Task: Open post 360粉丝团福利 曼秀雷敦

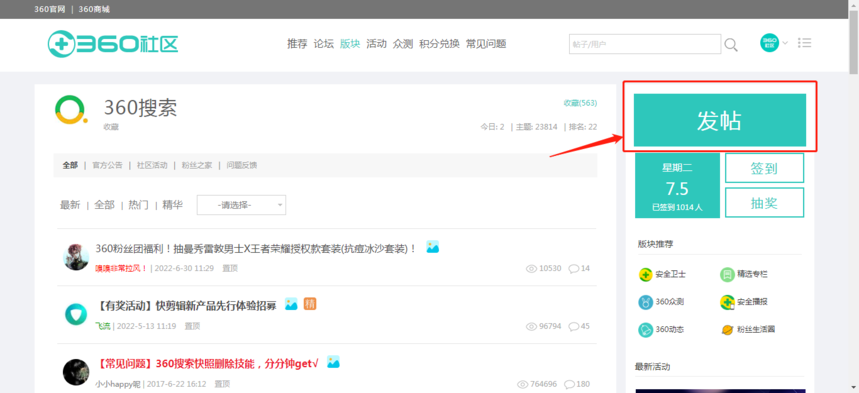Action: pyautogui.click(x=256, y=248)
